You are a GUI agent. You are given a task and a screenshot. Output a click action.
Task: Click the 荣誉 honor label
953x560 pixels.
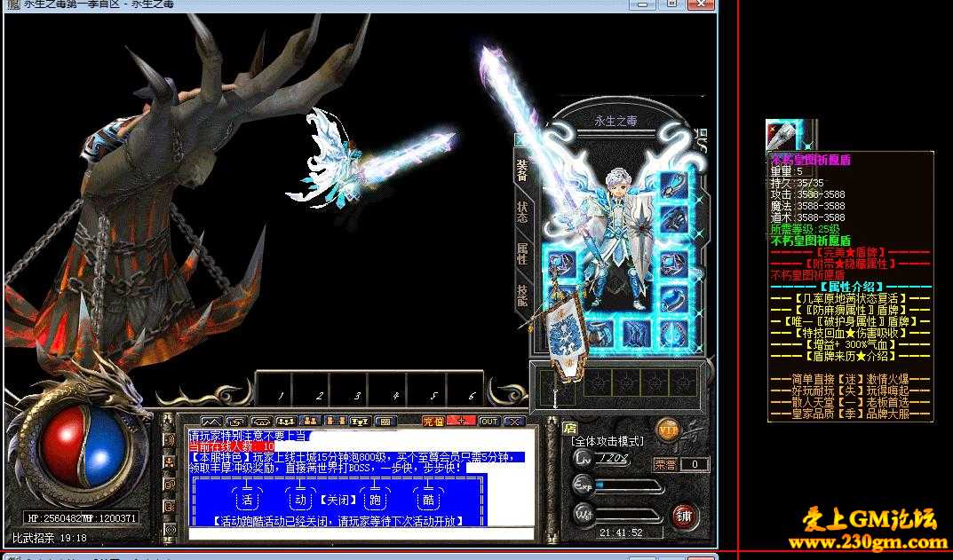pyautogui.click(x=665, y=465)
